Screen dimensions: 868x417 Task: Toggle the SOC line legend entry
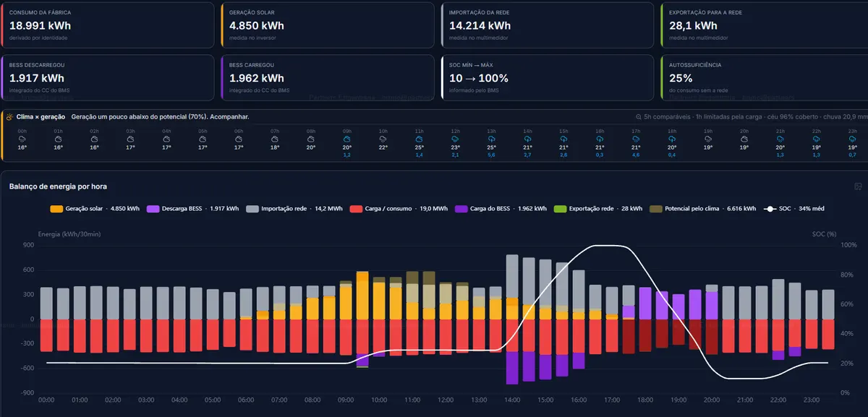[794, 209]
